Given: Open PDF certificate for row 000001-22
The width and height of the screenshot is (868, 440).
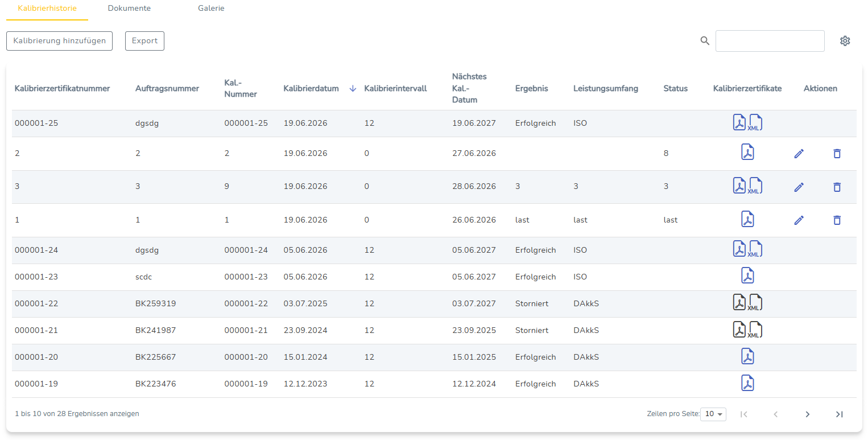Looking at the screenshot, I should point(739,303).
